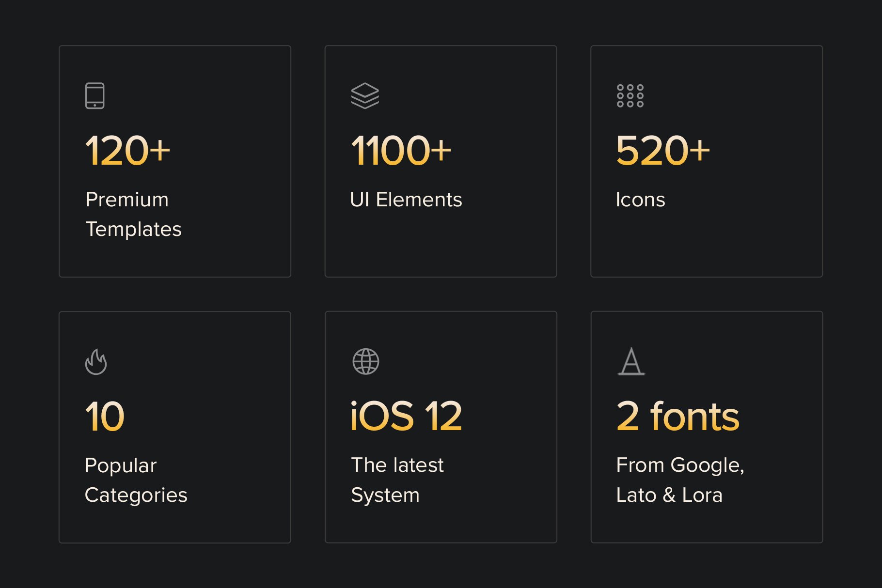Click the nine-dot grid icon

(630, 96)
